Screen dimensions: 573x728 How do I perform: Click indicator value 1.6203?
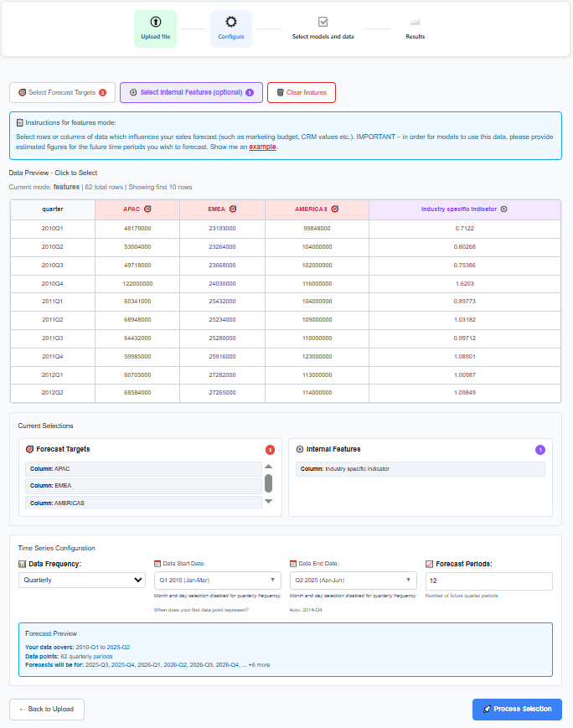point(465,284)
